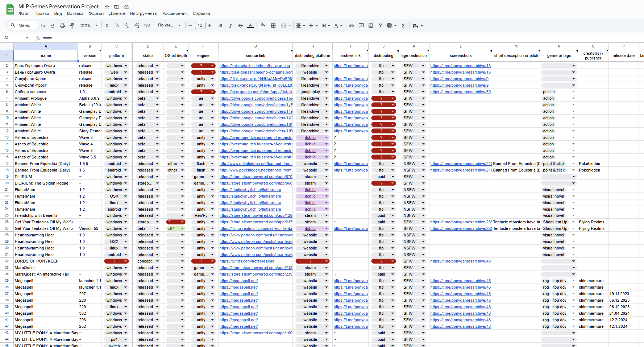This screenshot has width=644, height=347.
Task: Open the name box dropdown arrow
Action: (x=27, y=38)
